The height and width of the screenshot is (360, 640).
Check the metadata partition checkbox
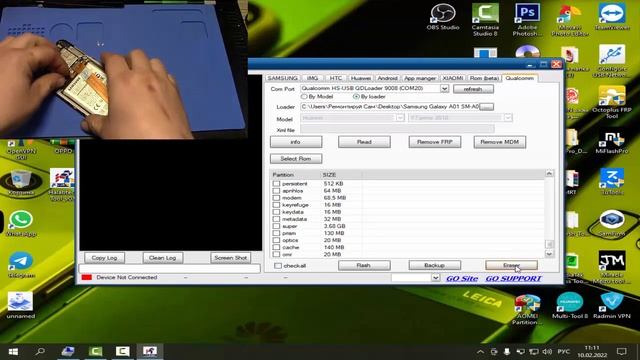(276, 219)
